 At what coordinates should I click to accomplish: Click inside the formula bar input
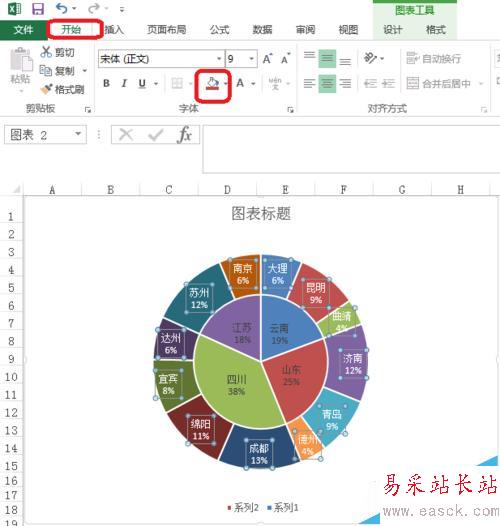(x=351, y=149)
